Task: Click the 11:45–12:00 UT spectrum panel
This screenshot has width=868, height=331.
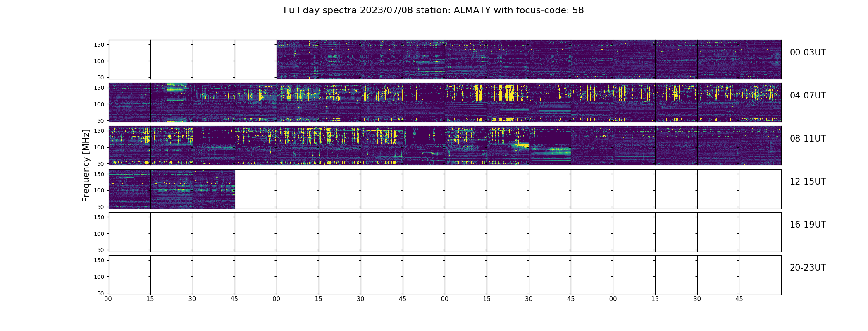Action: point(760,146)
